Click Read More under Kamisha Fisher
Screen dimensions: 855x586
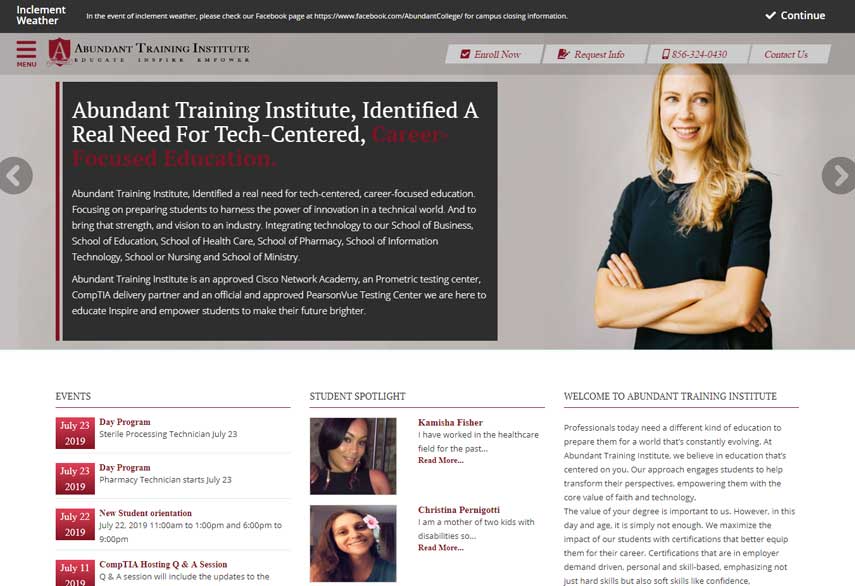(441, 460)
